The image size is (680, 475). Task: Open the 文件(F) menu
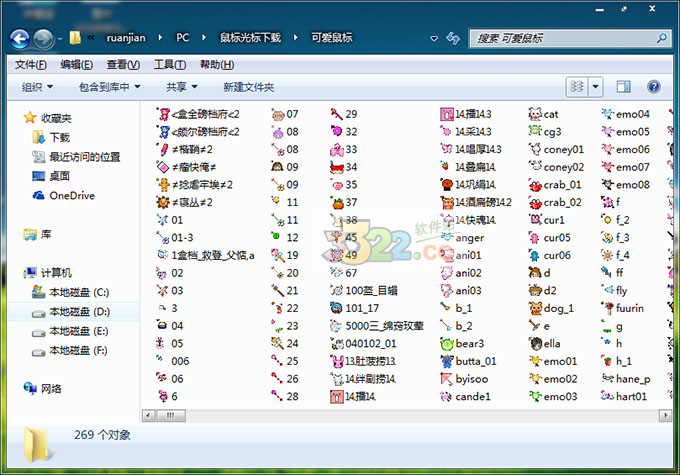pyautogui.click(x=32, y=64)
